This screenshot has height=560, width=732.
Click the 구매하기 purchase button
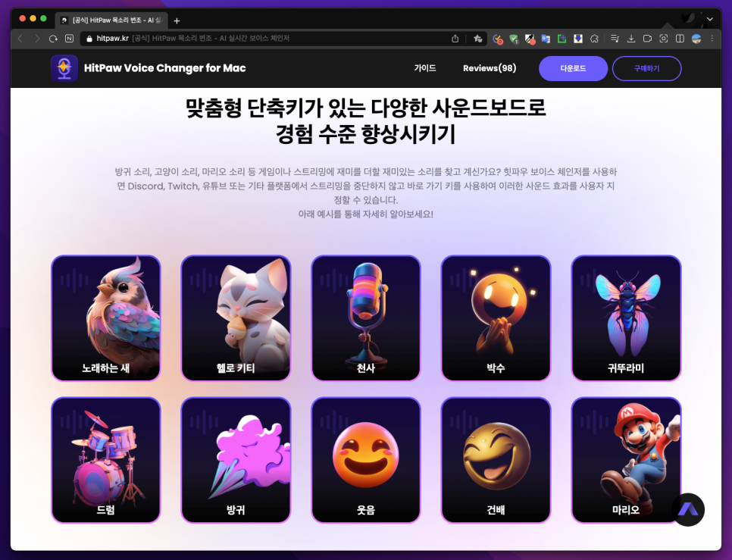[x=646, y=69]
